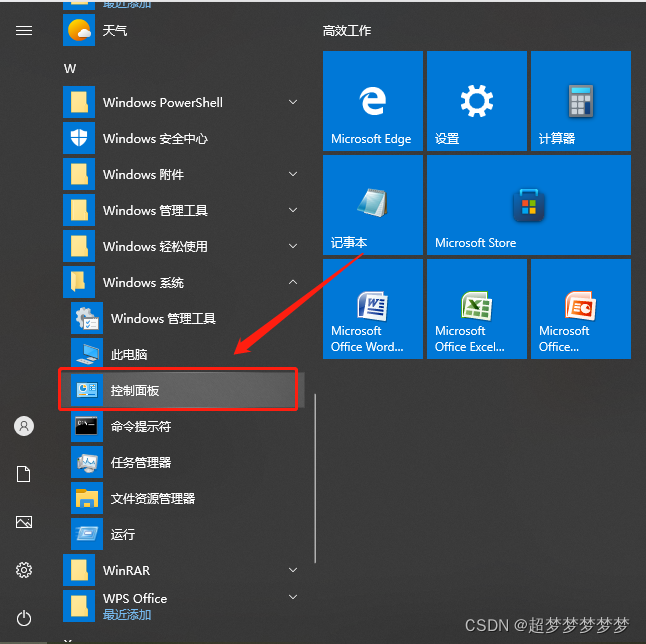Open the Microsoft Edge tile
Viewport: 646px width, 644px height.
[x=373, y=101]
